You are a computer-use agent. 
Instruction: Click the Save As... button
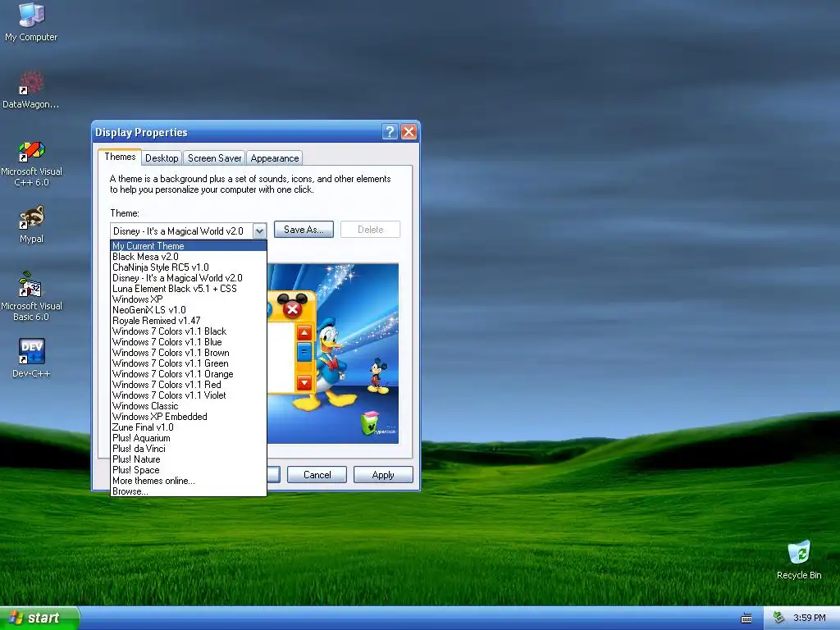[x=304, y=230]
